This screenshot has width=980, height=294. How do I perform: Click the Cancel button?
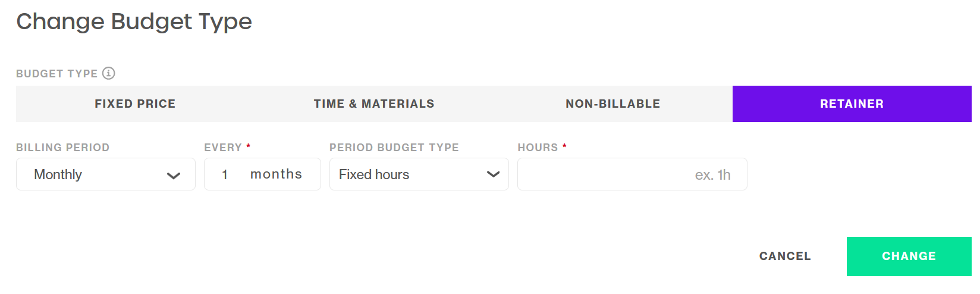click(785, 257)
